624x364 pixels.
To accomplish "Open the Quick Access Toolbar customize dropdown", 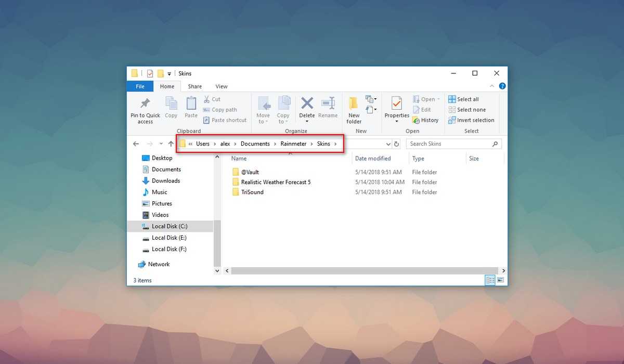I will 170,74.
